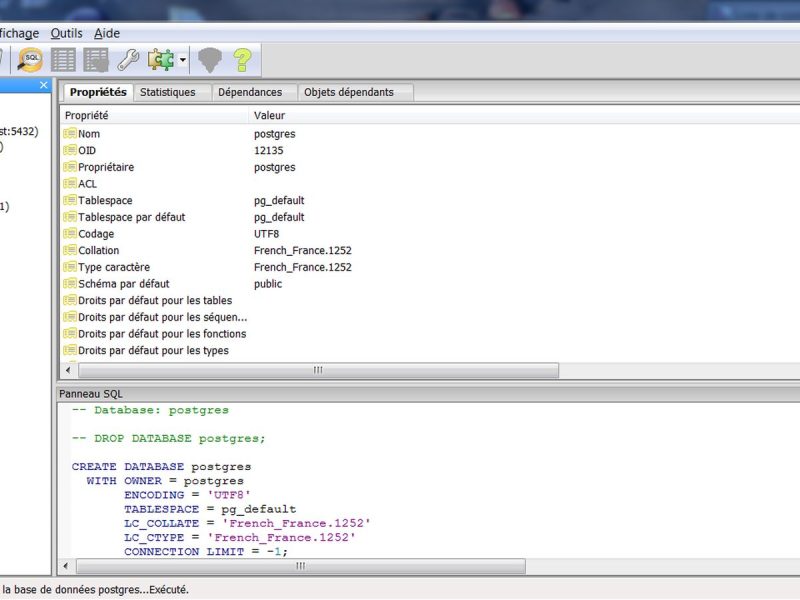
Task: Open the plugins dropdown arrow
Action: pyautogui.click(x=183, y=60)
